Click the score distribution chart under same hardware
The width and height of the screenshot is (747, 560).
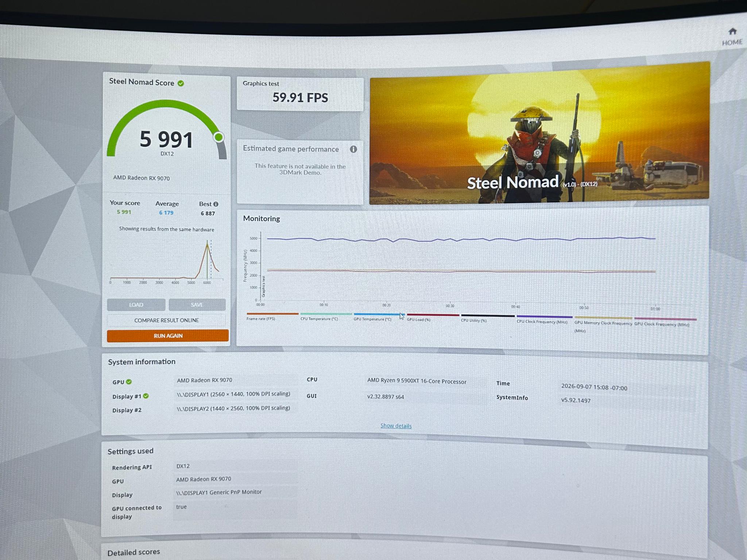tap(166, 261)
